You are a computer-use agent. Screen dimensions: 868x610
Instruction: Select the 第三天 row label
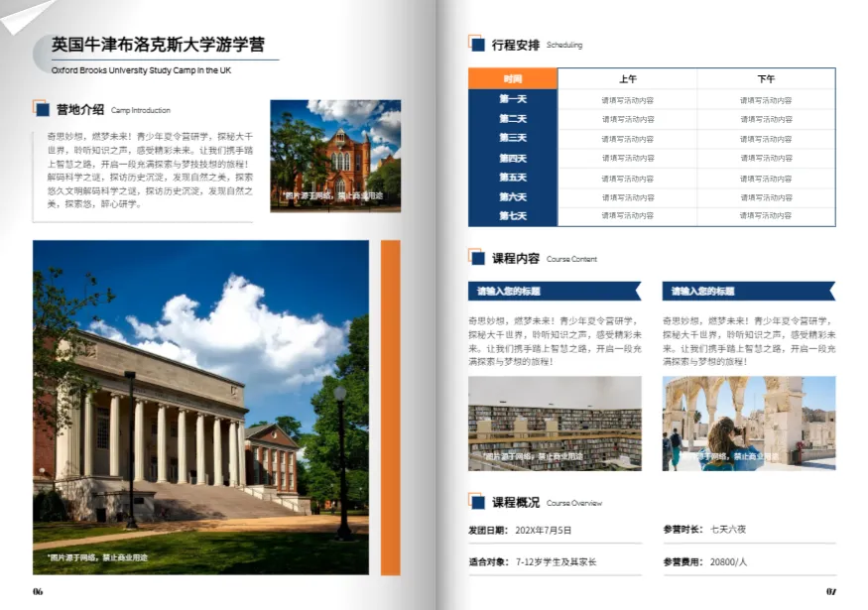click(513, 138)
